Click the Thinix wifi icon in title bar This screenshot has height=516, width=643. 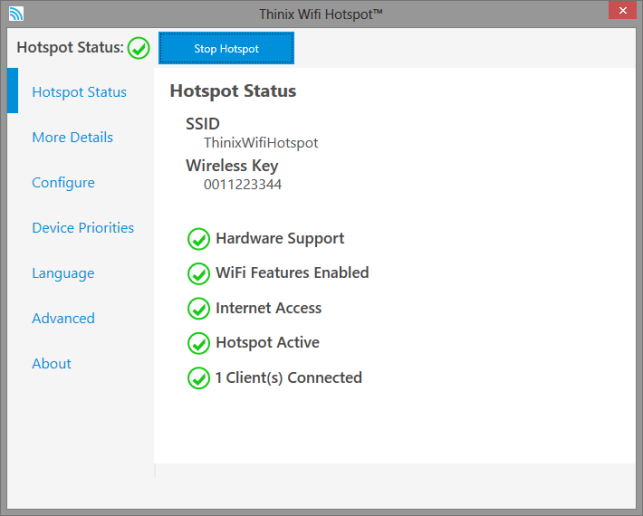pyautogui.click(x=15, y=14)
